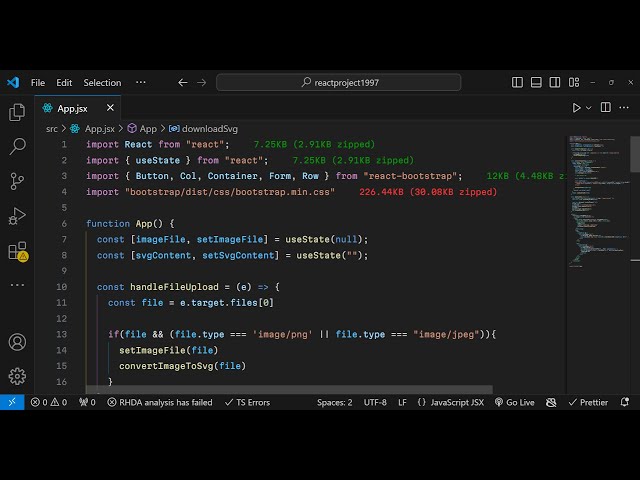640x480 pixels.
Task: Open the Explorer view in activity bar
Action: point(17,113)
